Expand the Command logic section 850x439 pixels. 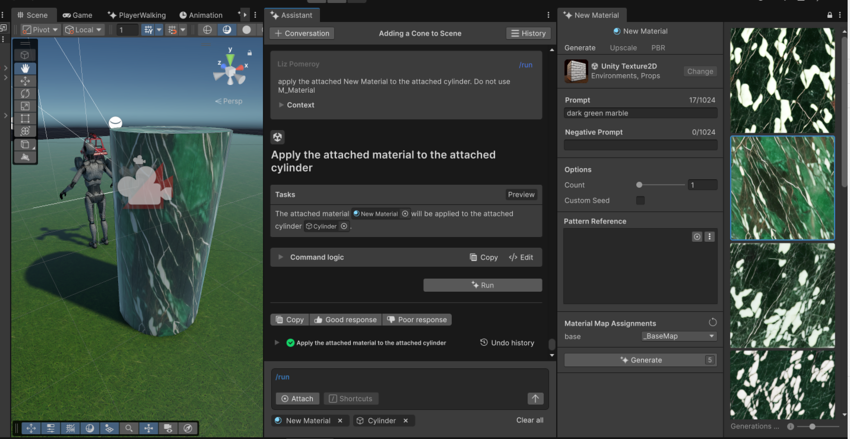click(x=281, y=257)
